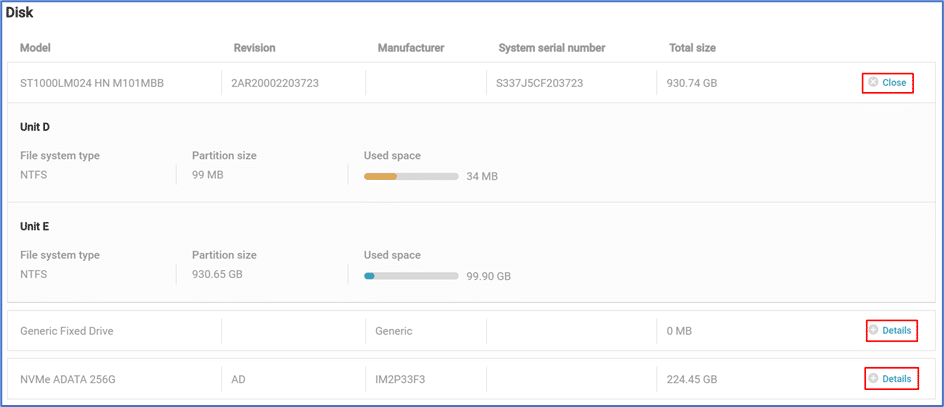
Task: Click the X icon beside the Close label
Action: coord(873,82)
